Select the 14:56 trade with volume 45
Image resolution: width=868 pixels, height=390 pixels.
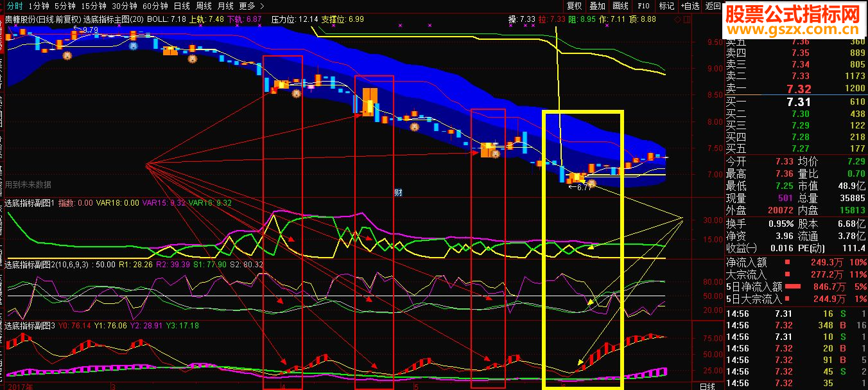tap(795, 371)
